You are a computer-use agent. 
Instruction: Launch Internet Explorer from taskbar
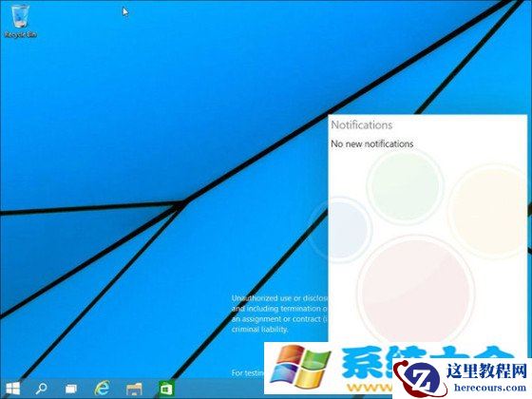pos(103,389)
